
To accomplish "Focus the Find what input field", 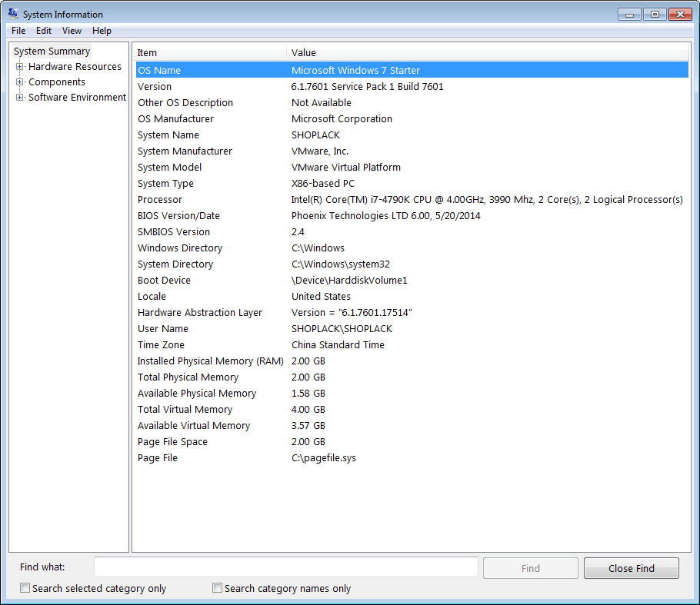I will tap(285, 567).
